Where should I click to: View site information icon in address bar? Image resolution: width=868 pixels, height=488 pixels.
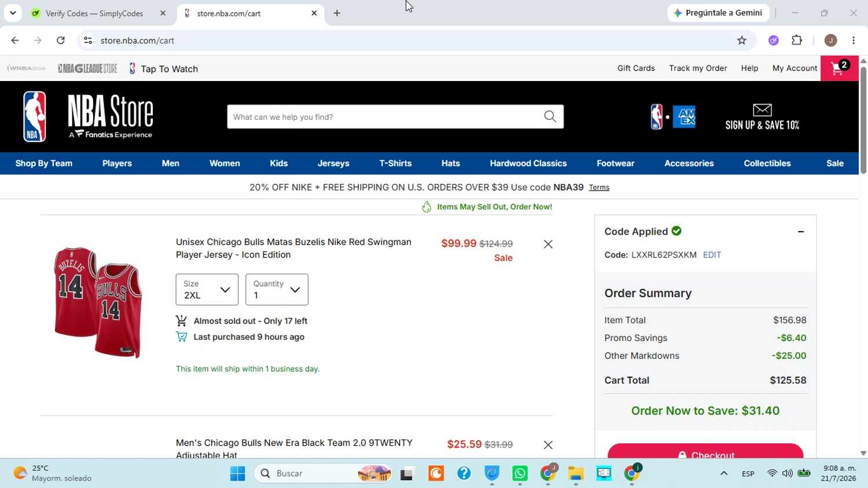(x=88, y=41)
